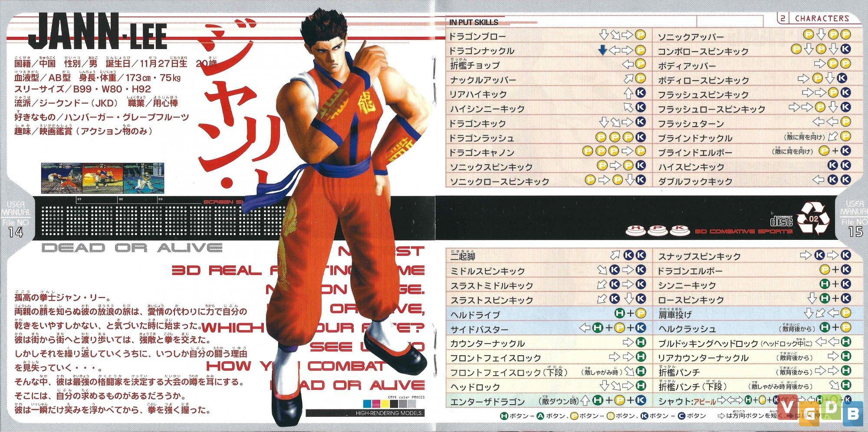Click the H icon in カウンターナックル row

click(641, 343)
